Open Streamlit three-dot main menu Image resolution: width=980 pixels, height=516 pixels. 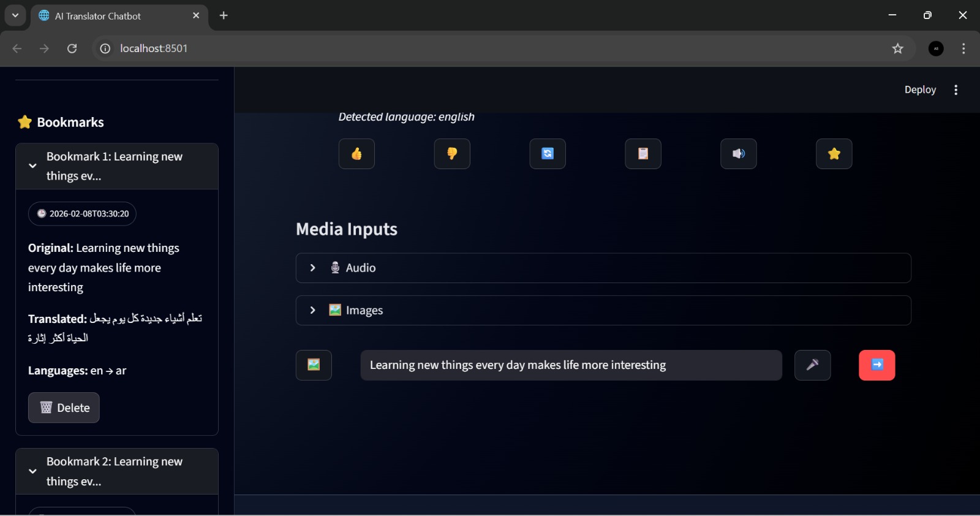coord(956,90)
